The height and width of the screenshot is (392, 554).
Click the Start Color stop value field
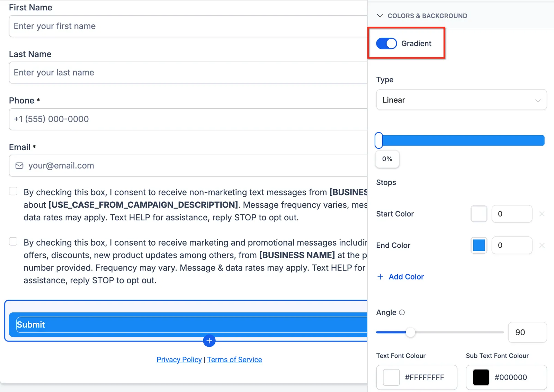coord(512,214)
